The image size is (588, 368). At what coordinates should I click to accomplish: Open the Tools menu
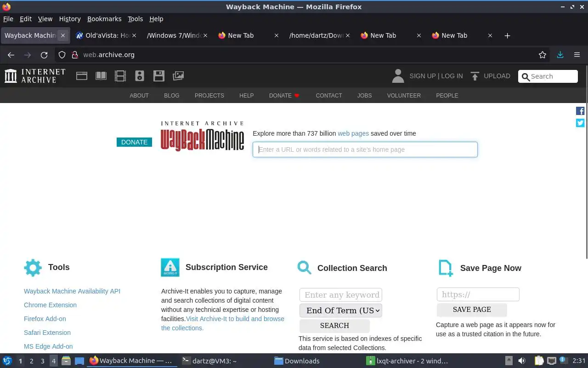[136, 19]
